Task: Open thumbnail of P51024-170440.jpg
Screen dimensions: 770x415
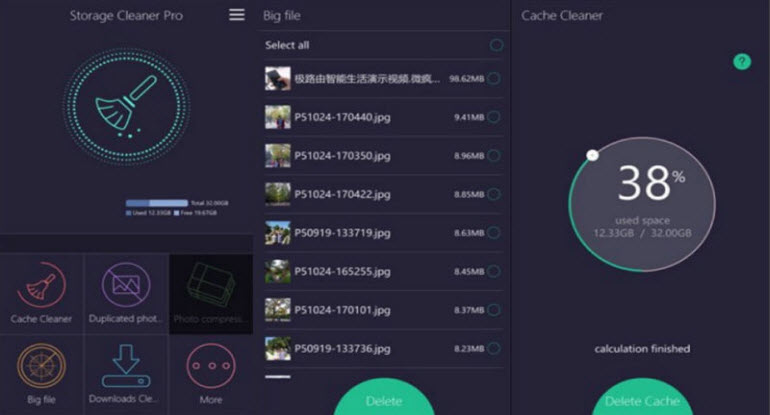Action: click(x=278, y=117)
